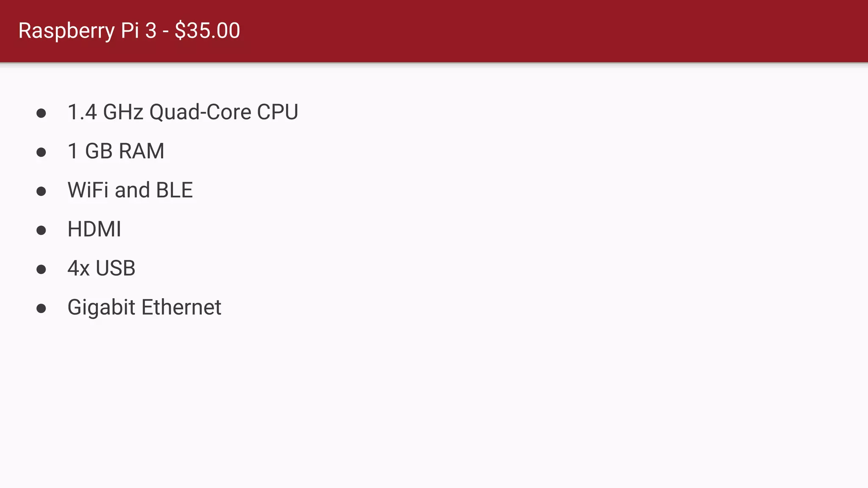Click the bullet dot beside WiFi and BLE

pos(41,191)
